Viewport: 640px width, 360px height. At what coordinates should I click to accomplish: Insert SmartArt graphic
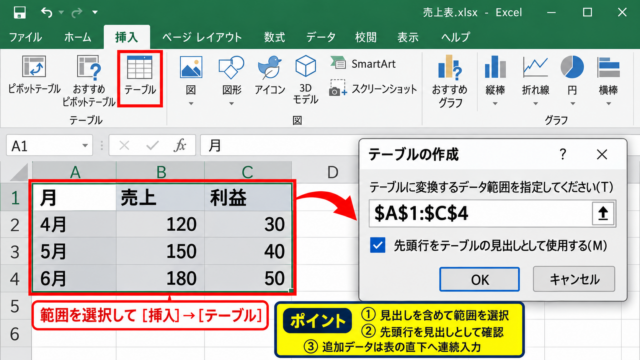point(362,64)
